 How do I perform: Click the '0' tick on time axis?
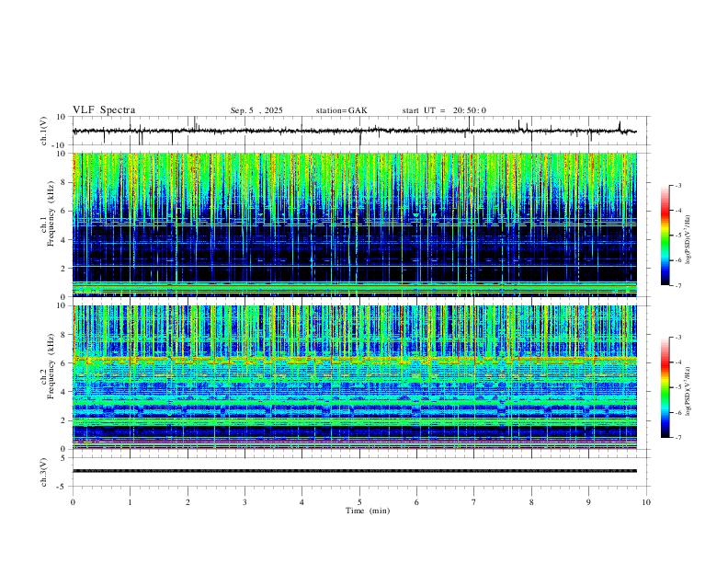pos(73,502)
